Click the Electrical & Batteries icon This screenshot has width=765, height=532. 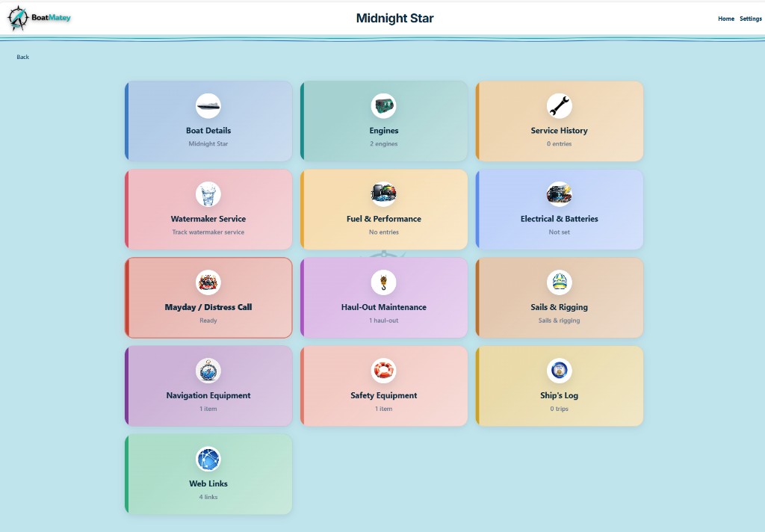[559, 194]
